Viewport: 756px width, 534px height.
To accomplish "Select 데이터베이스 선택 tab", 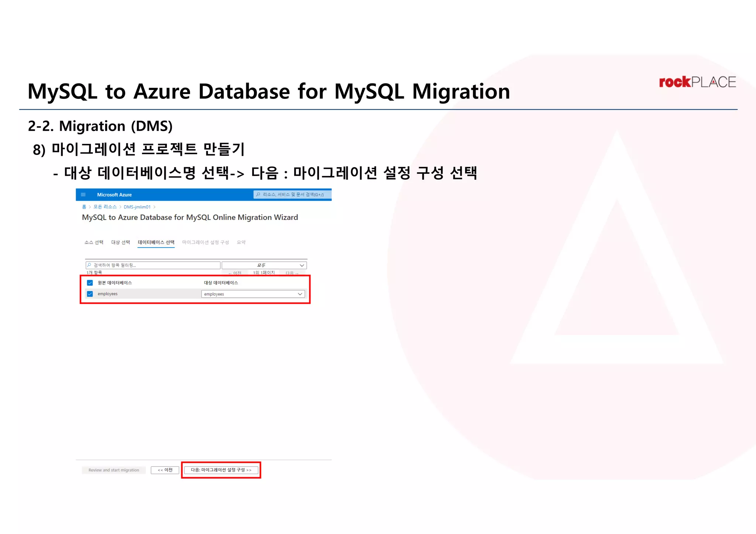I will tap(156, 242).
